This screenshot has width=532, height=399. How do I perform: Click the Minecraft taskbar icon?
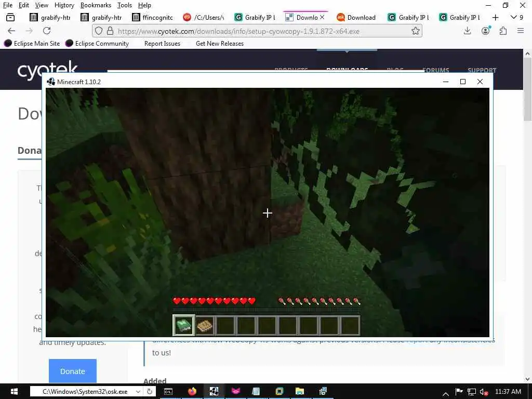pyautogui.click(x=214, y=391)
